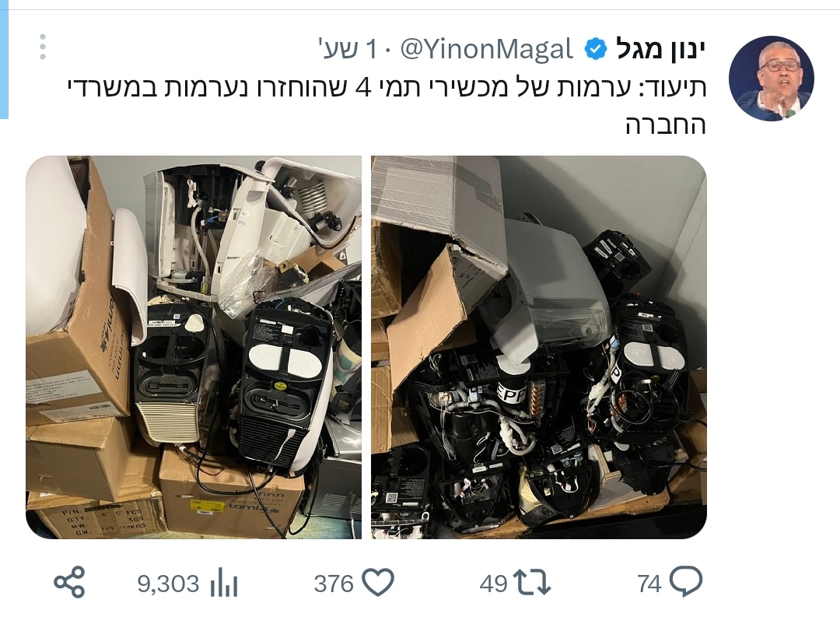Click the share icon
This screenshot has height=617, width=840.
[70, 582]
